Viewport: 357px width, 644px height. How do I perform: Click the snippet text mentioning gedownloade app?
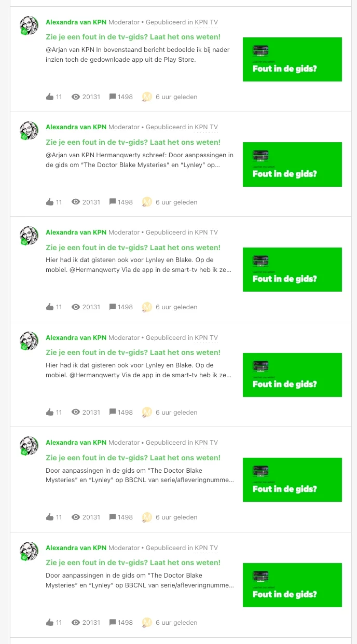point(138,54)
